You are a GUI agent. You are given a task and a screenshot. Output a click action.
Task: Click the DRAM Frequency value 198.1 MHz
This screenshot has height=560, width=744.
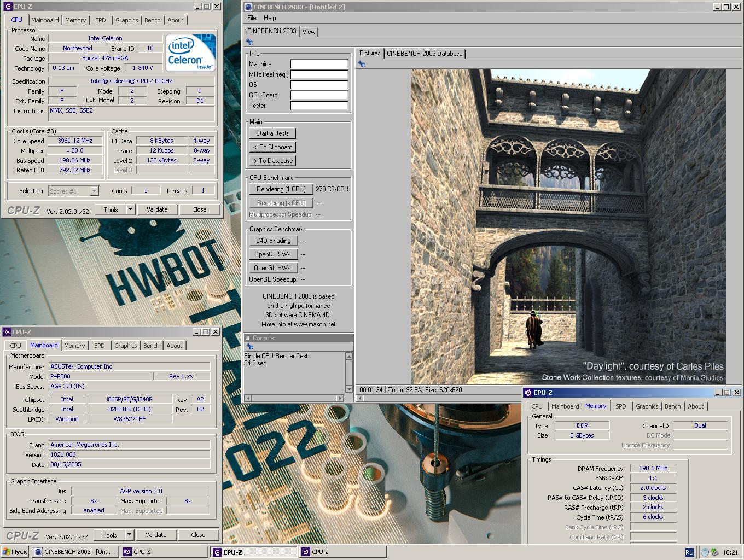pos(653,468)
